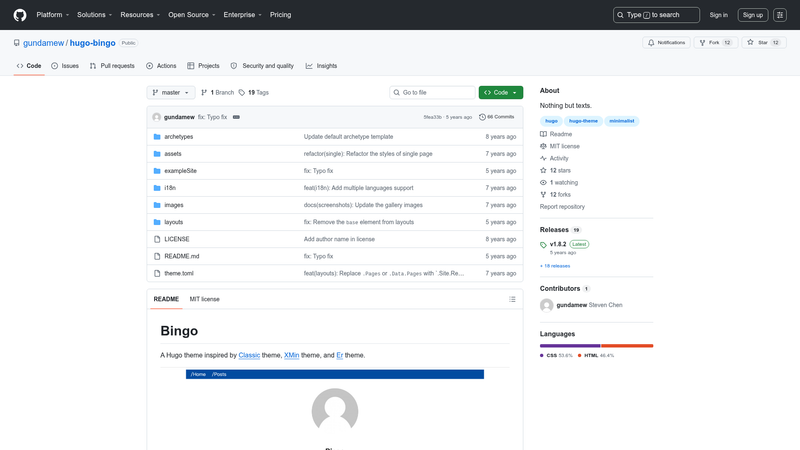Click the gundamew avatar in latest commit

click(x=157, y=117)
